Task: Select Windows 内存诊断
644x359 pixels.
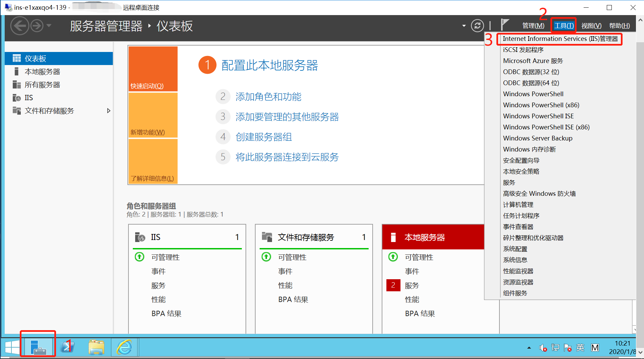Action: click(529, 149)
